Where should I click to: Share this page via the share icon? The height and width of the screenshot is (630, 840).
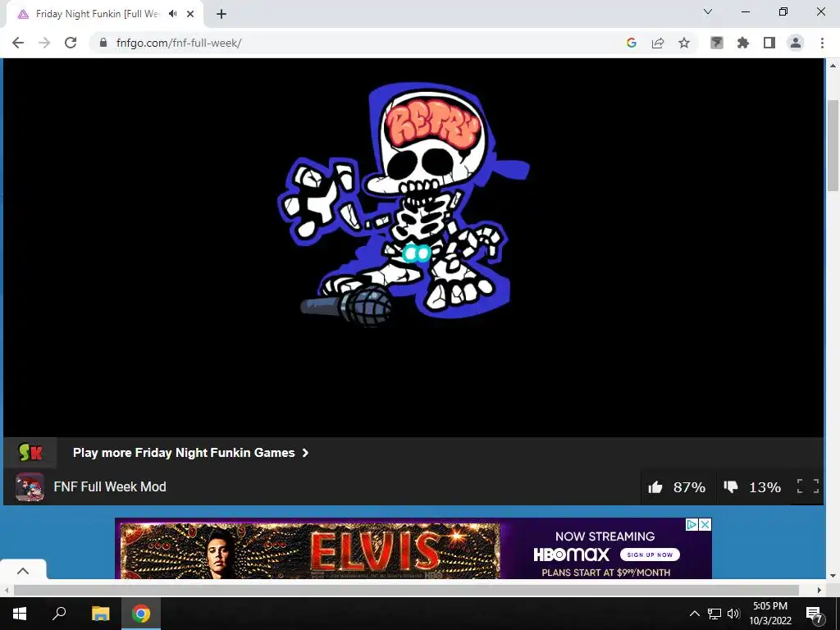[x=658, y=43]
